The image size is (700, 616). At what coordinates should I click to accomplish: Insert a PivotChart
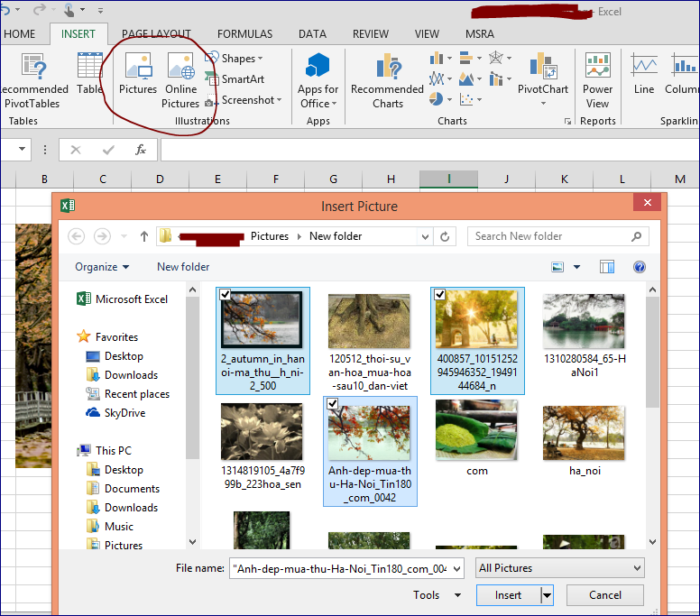543,79
